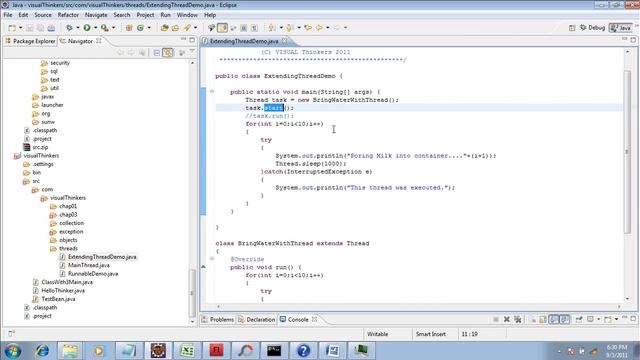Viewport: 640px width, 360px height.
Task: Open the Navigate menu
Action: pos(96,15)
